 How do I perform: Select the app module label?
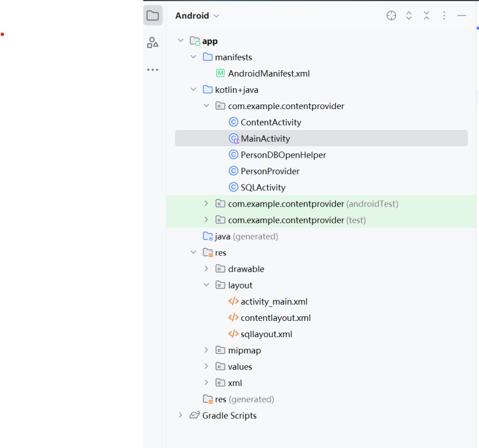210,41
